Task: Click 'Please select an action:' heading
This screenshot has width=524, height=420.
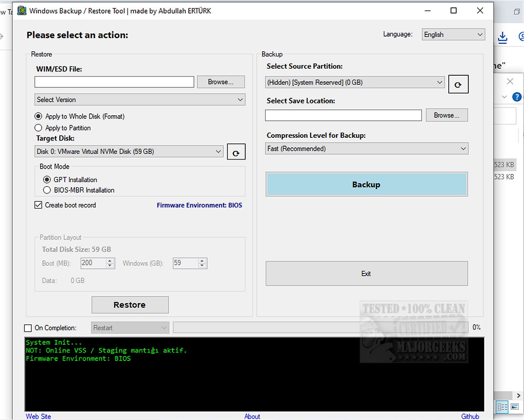Action: tap(77, 35)
